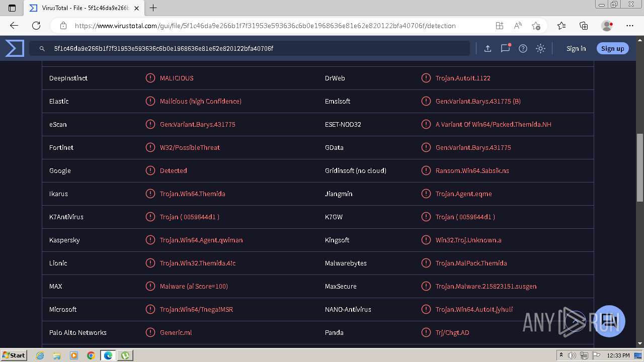Select W32/PossibleThreat result
Screen dimensions: 644x362
(190, 147)
